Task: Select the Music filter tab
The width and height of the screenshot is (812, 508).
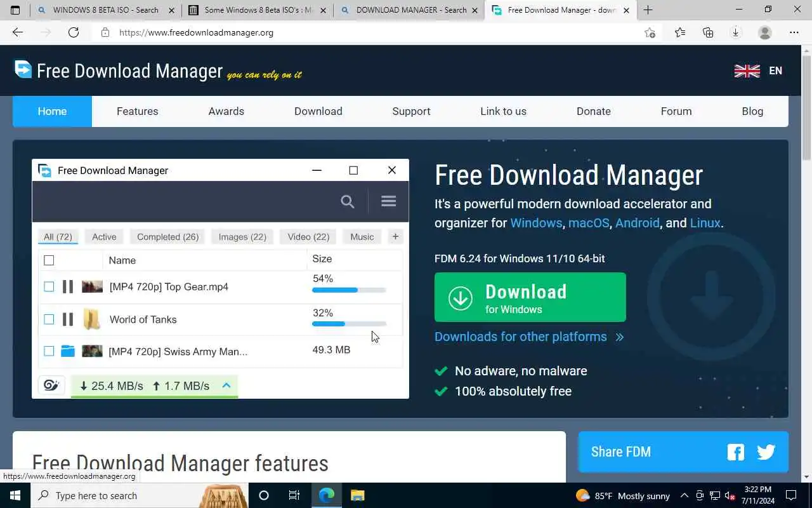Action: click(x=362, y=237)
